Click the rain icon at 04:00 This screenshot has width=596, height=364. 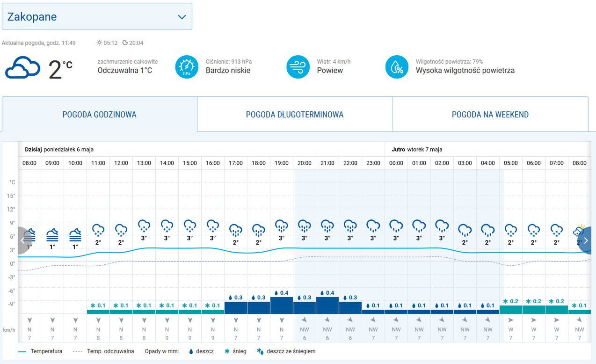click(488, 230)
